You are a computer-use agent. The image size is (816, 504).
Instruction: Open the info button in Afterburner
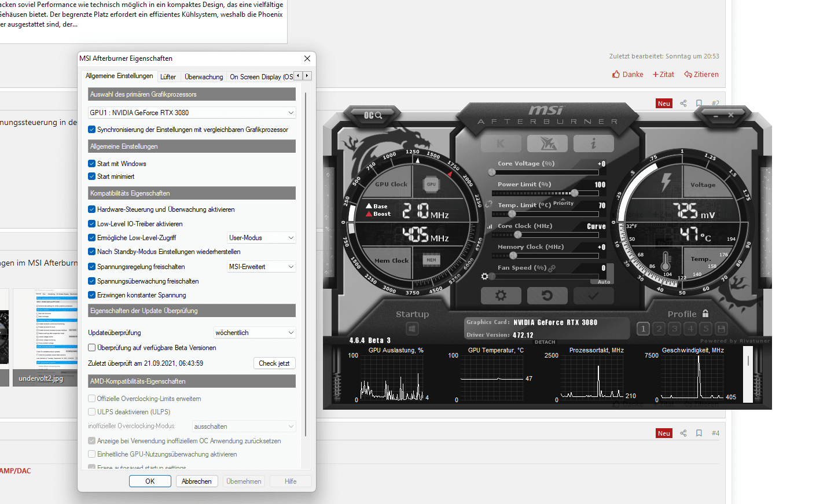coord(593,144)
